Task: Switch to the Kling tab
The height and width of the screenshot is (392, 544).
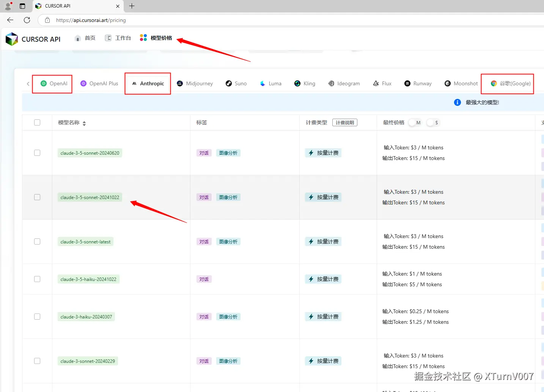Action: pyautogui.click(x=305, y=83)
